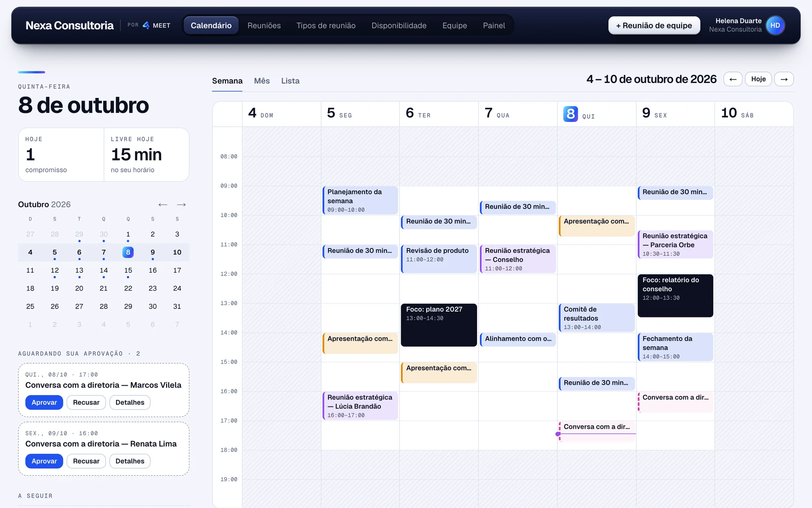Select Thursday 8 column header badge
Screen dimensions: 812x508
(570, 114)
